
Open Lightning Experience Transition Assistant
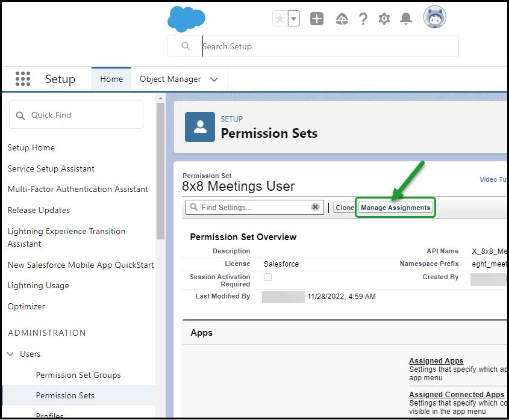point(66,238)
